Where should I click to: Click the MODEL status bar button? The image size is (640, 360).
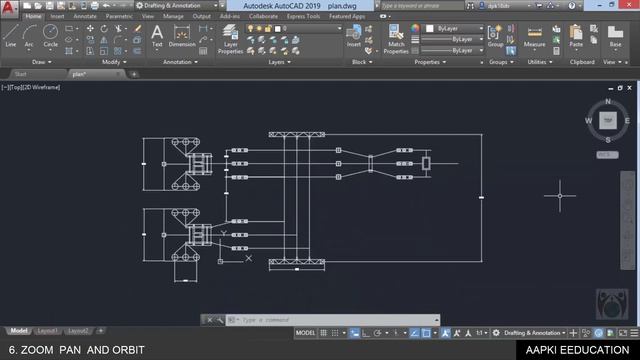tap(305, 333)
